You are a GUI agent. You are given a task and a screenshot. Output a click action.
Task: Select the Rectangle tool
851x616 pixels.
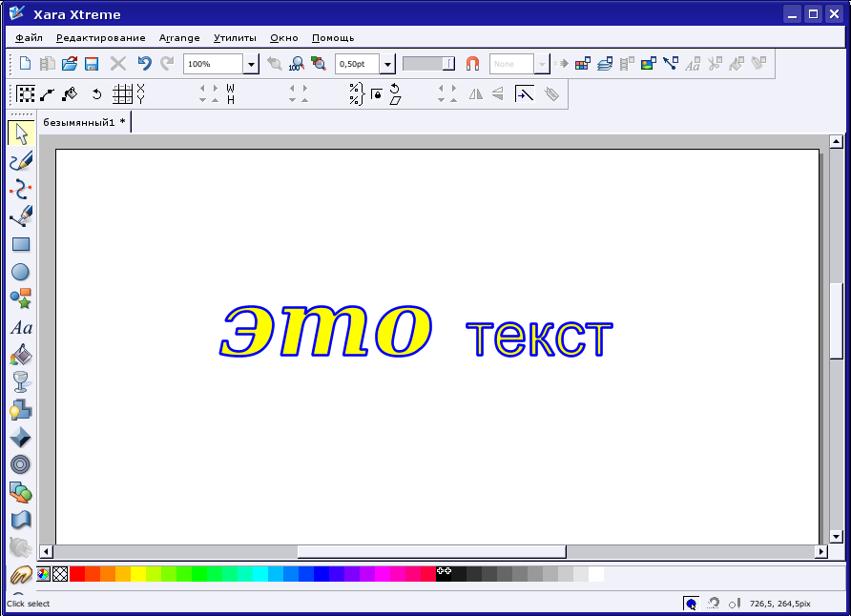pos(20,244)
